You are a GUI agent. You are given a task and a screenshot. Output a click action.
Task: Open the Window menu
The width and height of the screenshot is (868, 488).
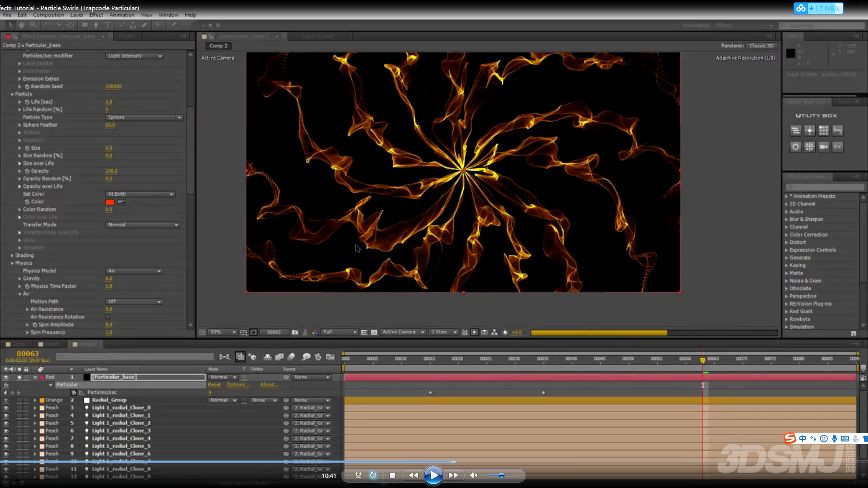pos(169,15)
